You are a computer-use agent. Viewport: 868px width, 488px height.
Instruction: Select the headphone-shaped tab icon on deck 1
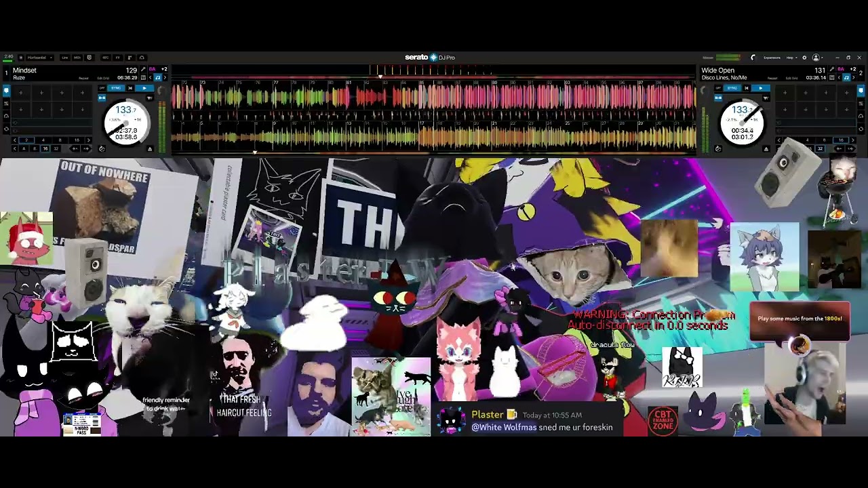point(6,115)
